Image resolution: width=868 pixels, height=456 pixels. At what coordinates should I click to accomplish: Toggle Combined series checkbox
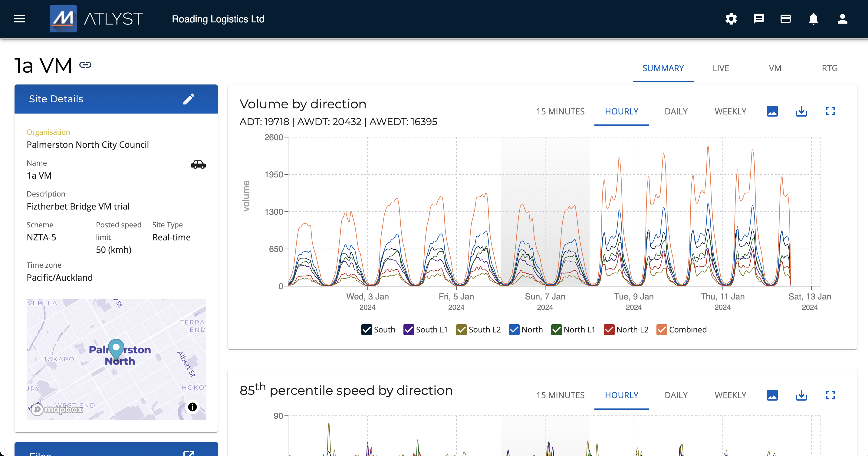coord(662,329)
